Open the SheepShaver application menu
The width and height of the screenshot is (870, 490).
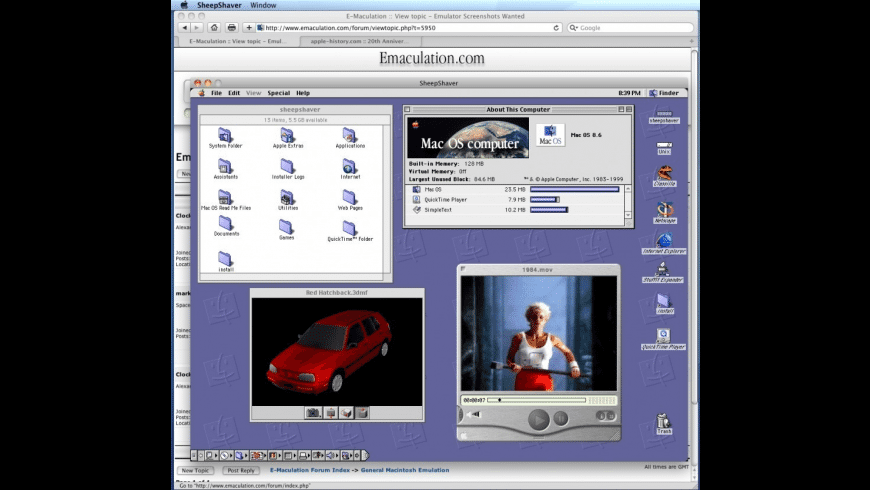pyautogui.click(x=219, y=5)
